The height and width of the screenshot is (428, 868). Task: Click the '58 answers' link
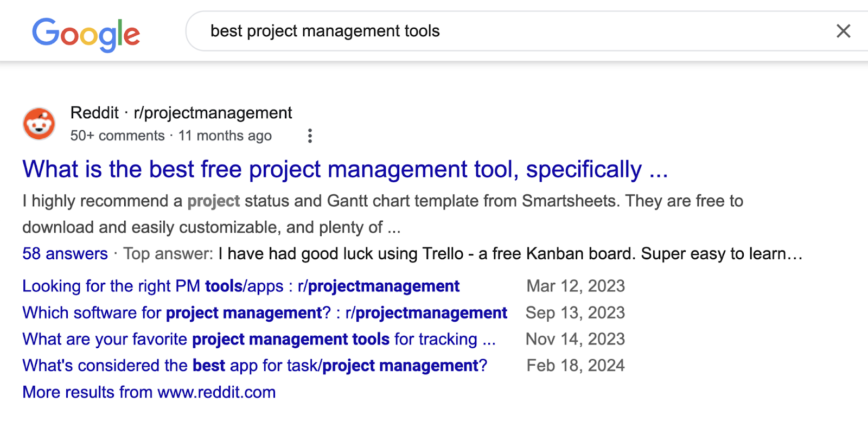(65, 254)
